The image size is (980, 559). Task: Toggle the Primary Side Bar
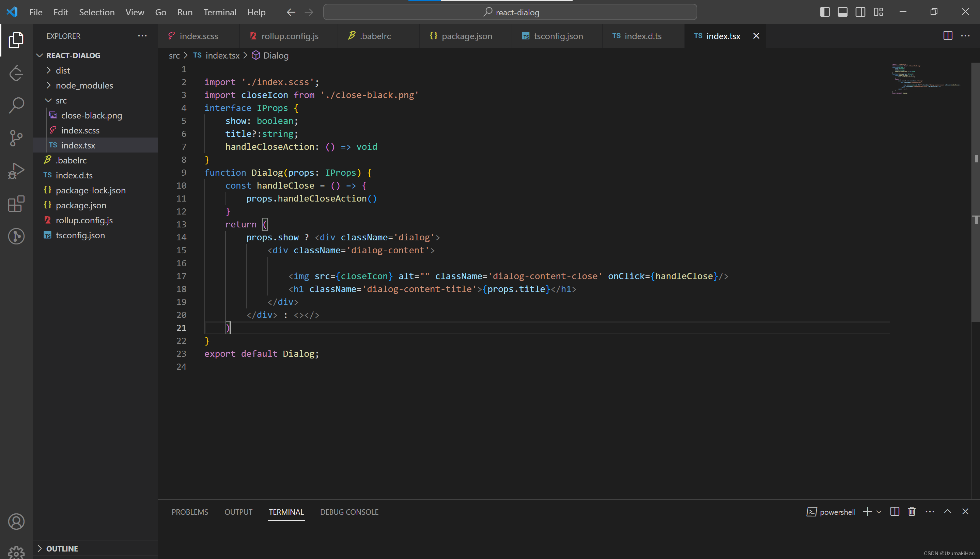point(824,12)
